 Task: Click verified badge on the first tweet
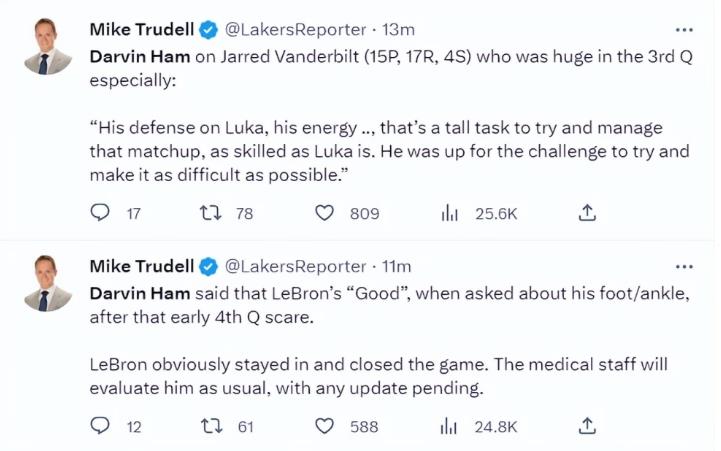(209, 27)
